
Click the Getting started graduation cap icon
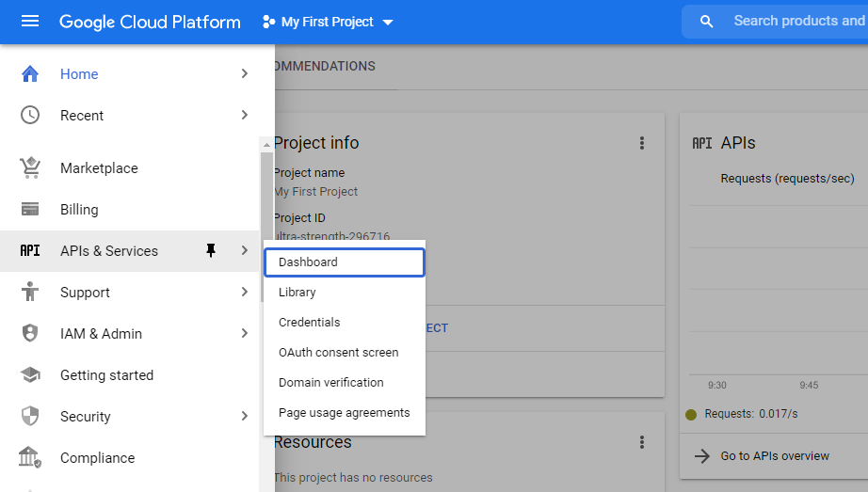click(x=30, y=374)
